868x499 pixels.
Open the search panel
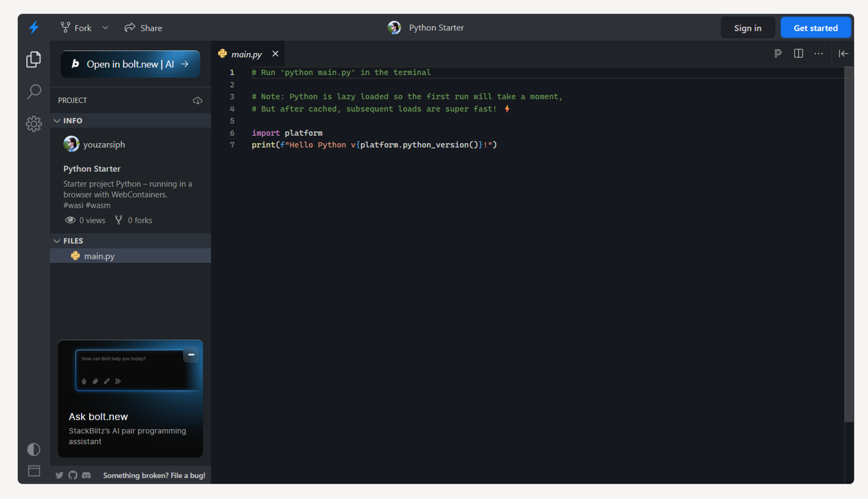tap(34, 92)
